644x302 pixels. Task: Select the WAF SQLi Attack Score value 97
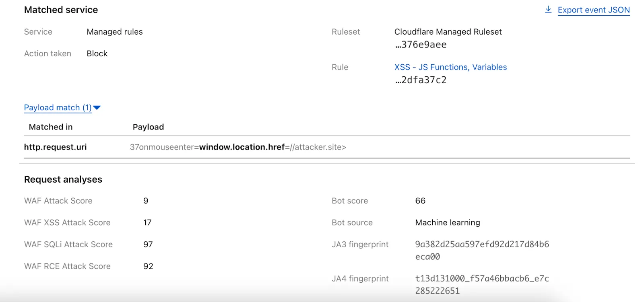pyautogui.click(x=148, y=244)
